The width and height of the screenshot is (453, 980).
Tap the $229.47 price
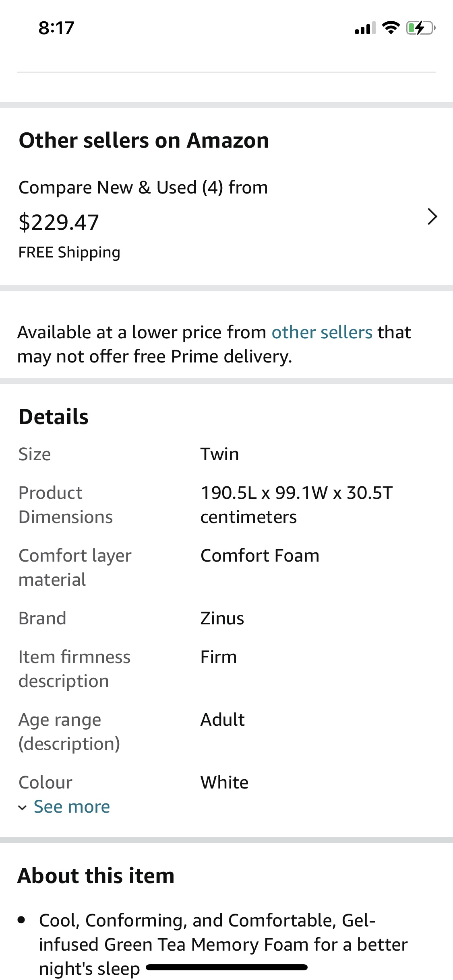59,222
